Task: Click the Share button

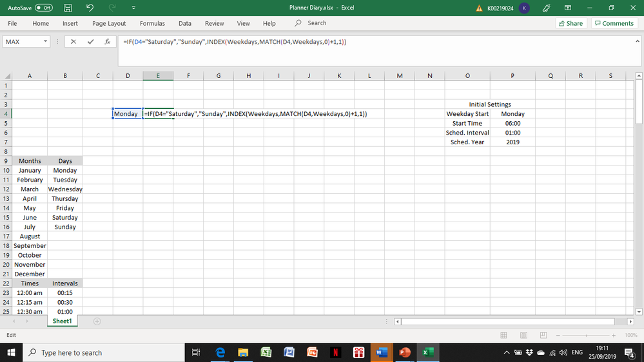Action: tap(571, 23)
